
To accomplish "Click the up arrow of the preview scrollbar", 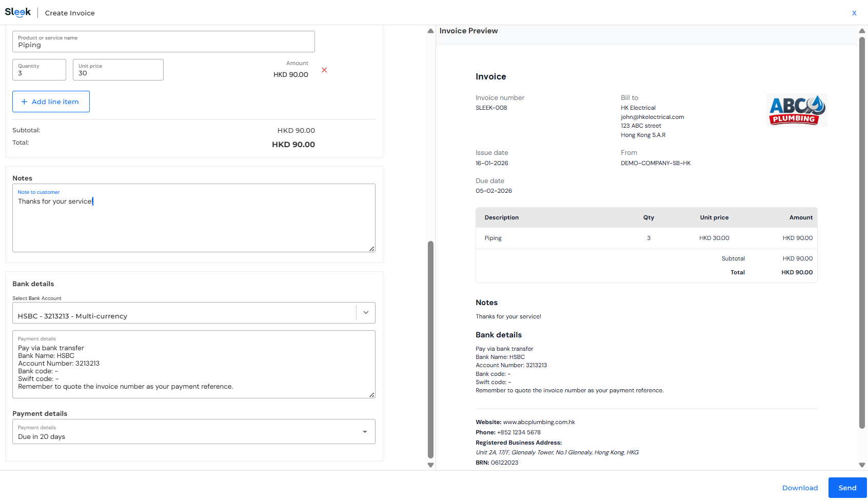I will pos(861,31).
